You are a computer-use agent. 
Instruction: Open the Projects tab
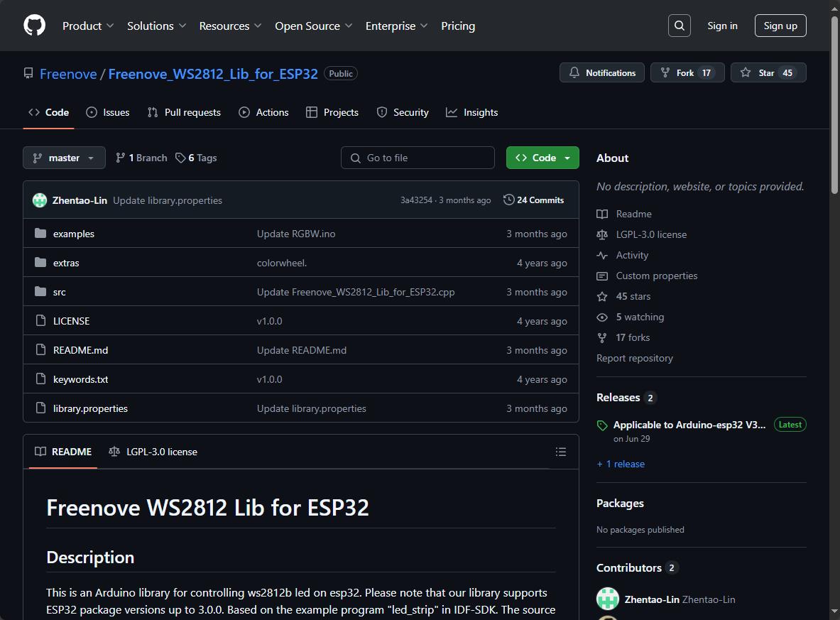(x=332, y=112)
